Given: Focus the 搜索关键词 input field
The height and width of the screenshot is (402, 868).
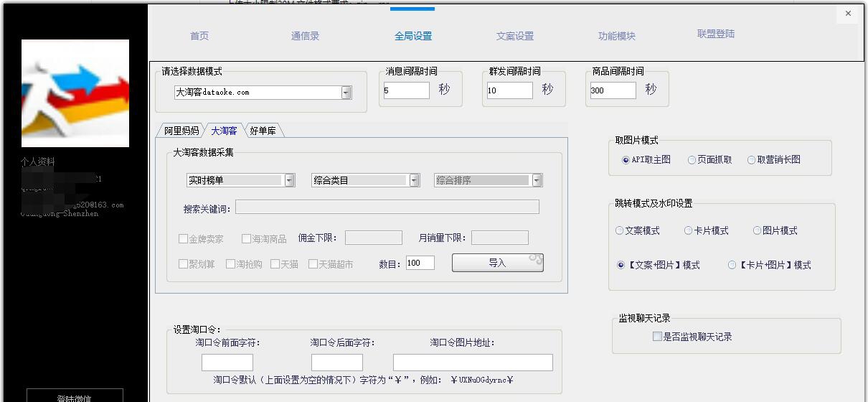Looking at the screenshot, I should pos(387,207).
